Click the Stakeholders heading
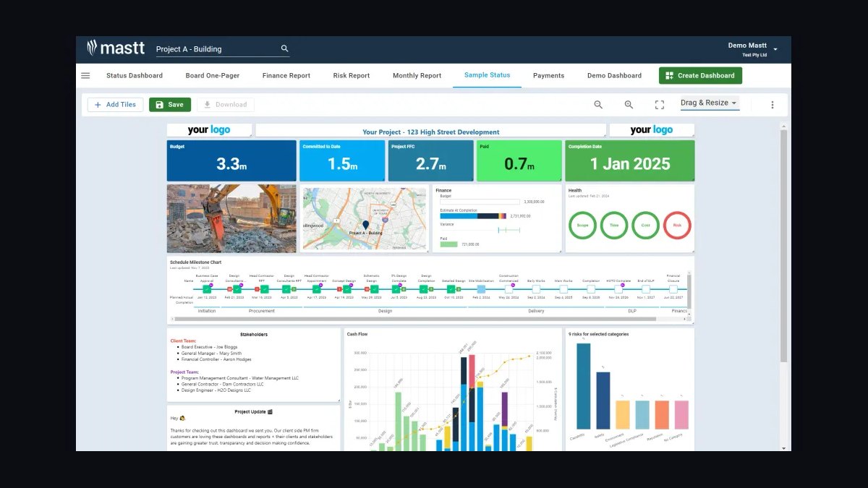This screenshot has width=868, height=488. point(254,335)
